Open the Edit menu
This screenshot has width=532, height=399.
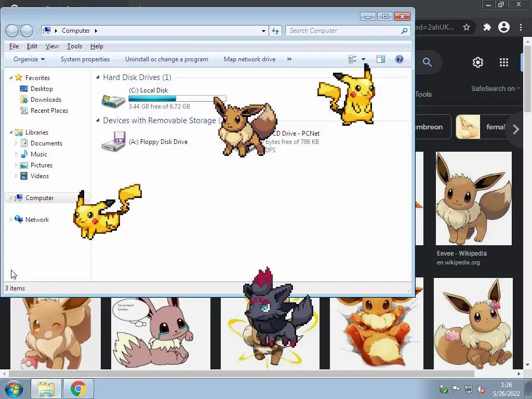pyautogui.click(x=32, y=46)
